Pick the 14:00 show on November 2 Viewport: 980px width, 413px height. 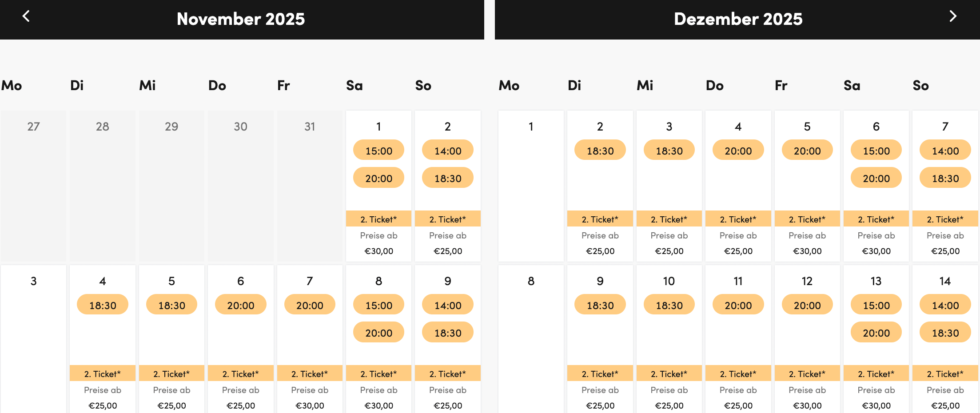[447, 151]
